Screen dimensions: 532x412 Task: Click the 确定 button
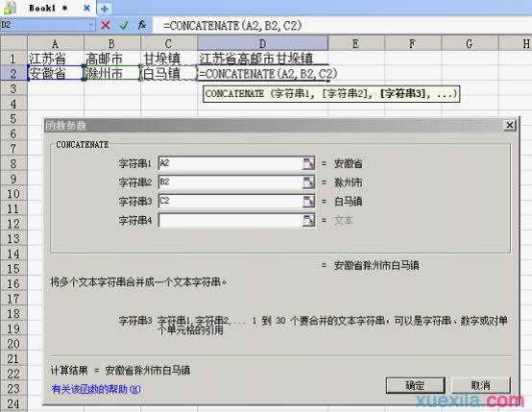click(x=415, y=385)
